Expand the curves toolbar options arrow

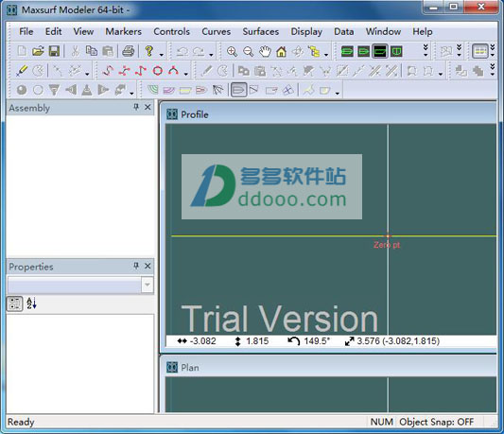pyautogui.click(x=185, y=74)
